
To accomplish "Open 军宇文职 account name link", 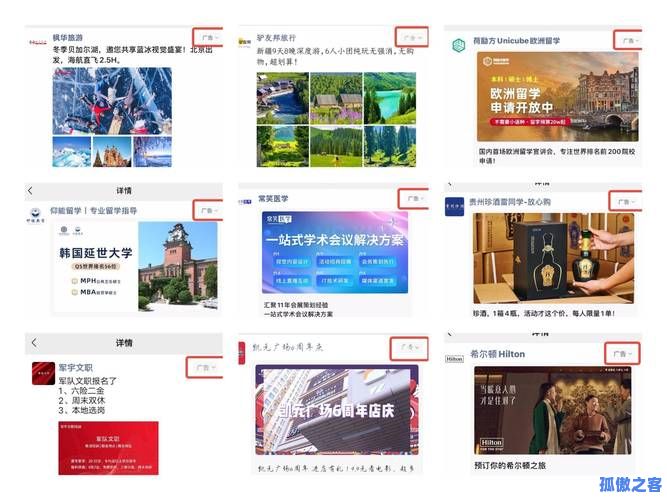I will (x=75, y=367).
